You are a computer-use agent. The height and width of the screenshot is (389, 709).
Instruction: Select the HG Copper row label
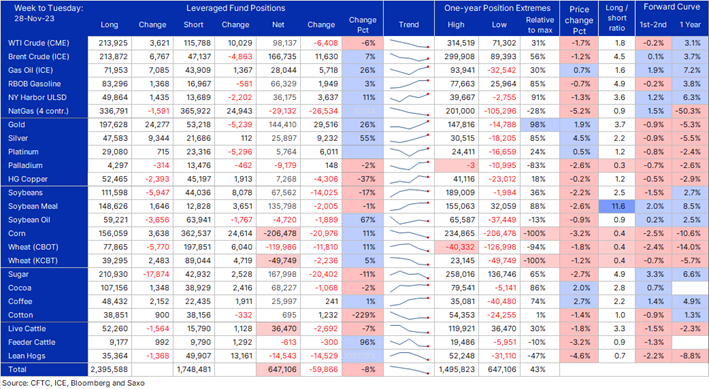click(28, 179)
